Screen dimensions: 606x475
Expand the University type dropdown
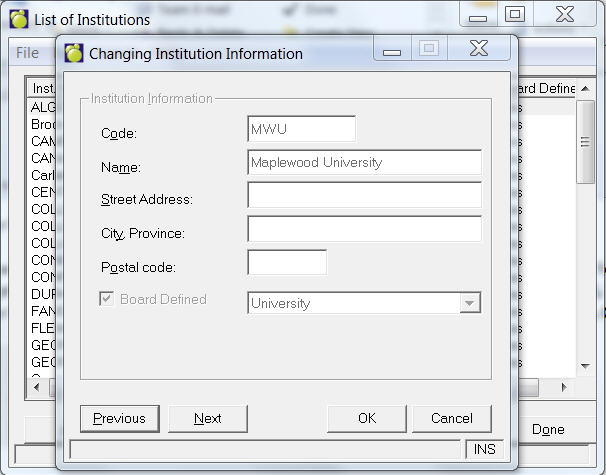point(469,303)
